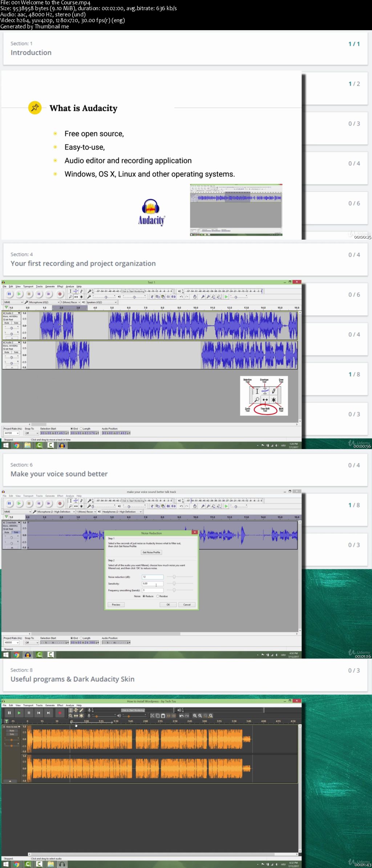This screenshot has height=868, width=372.
Task: Select Multi-Tool asterisk in Test 1 window
Action: 81,297
